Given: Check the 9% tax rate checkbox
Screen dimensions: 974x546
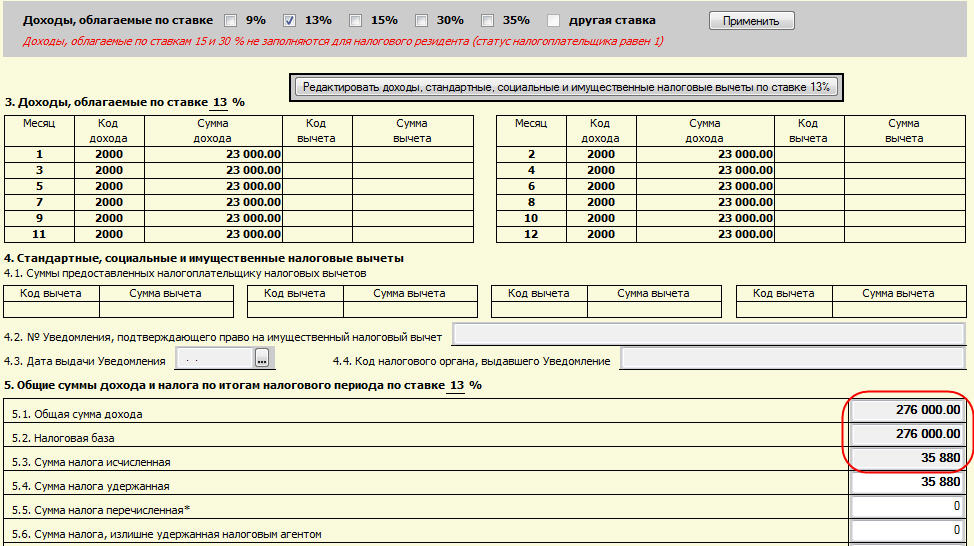Looking at the screenshot, I should 231,20.
